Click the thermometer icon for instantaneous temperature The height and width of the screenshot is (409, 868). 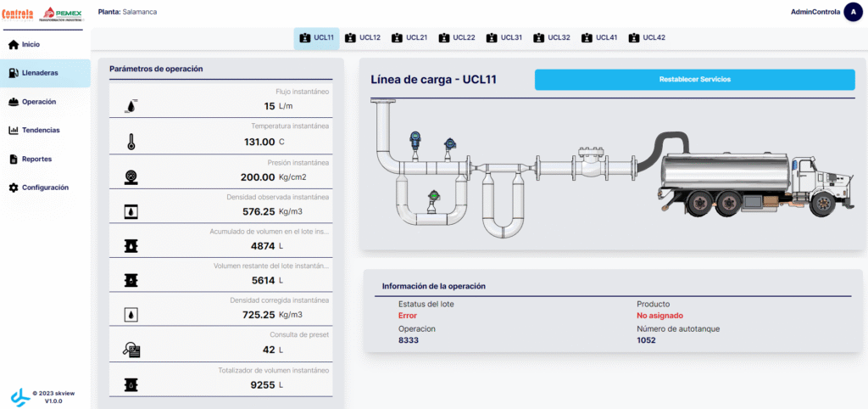coord(131,142)
